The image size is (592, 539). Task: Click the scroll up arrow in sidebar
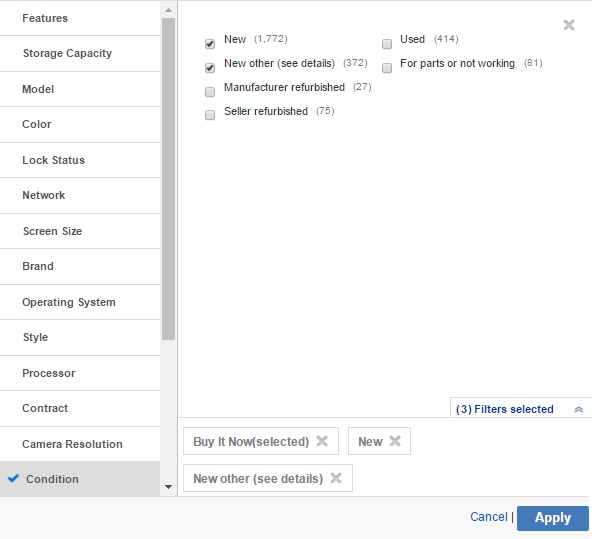click(168, 10)
